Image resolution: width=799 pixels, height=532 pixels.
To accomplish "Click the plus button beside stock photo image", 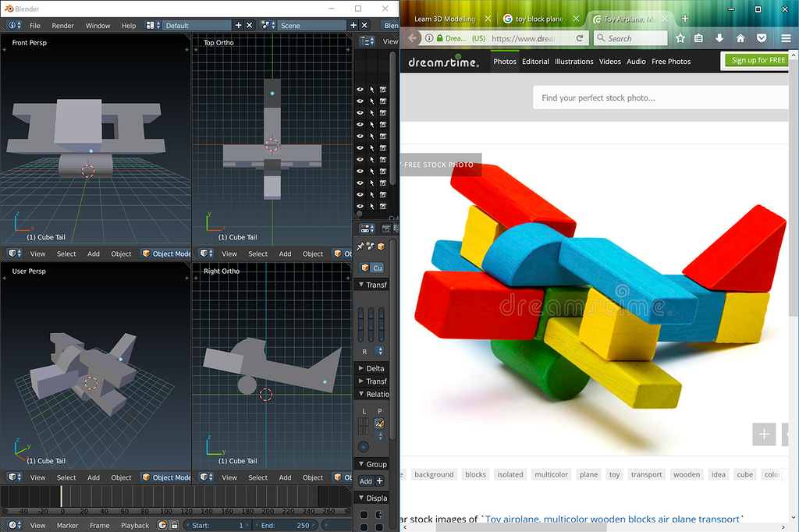I will tap(764, 434).
